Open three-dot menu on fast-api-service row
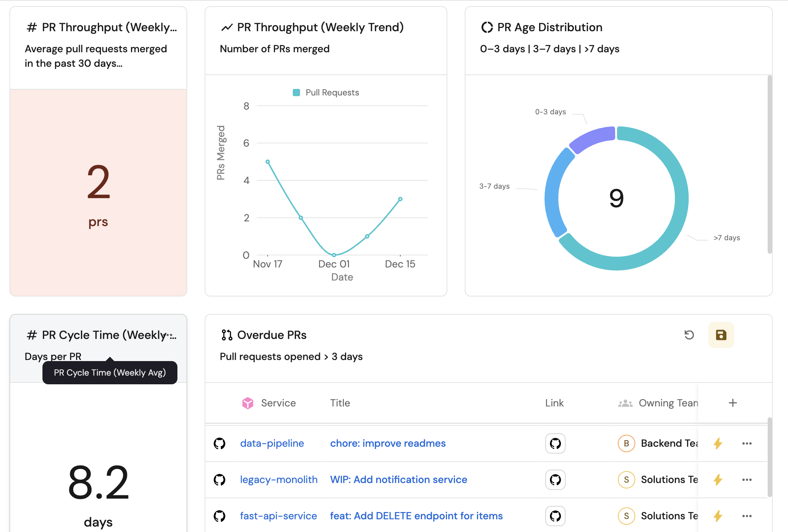Viewport: 788px width, 532px height. pos(747,516)
